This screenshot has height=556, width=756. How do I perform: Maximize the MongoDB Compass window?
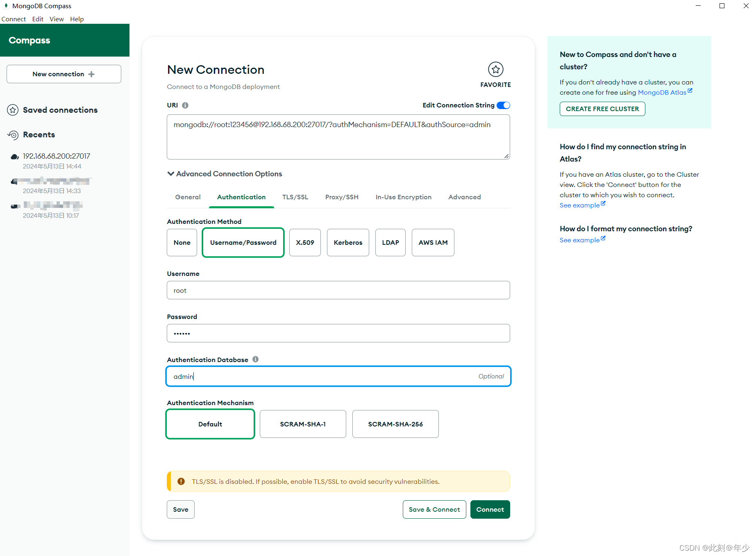tap(722, 6)
